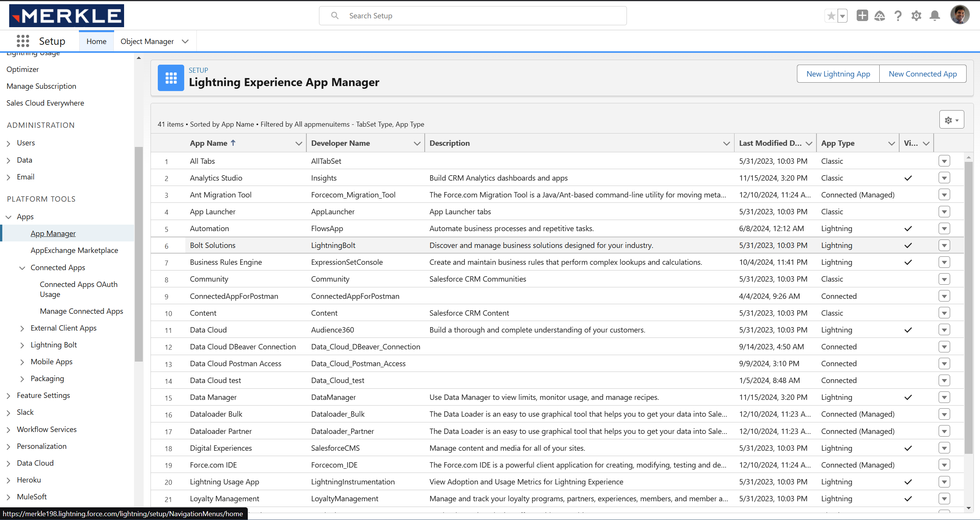Click the search magnifier icon
This screenshot has width=980, height=520.
click(335, 16)
